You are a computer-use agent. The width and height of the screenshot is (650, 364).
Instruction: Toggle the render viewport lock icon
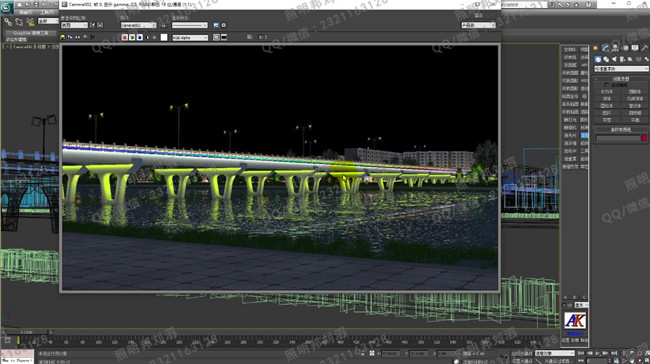coord(163,25)
